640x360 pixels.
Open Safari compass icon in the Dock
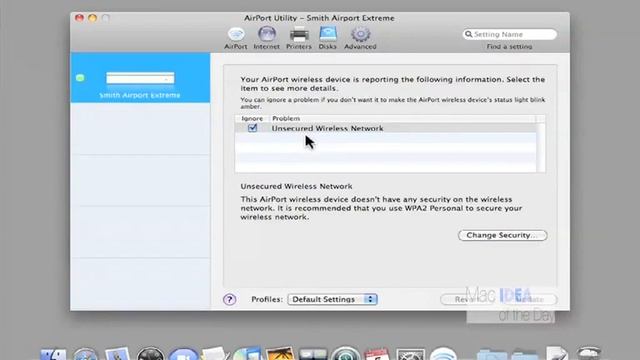click(85, 354)
